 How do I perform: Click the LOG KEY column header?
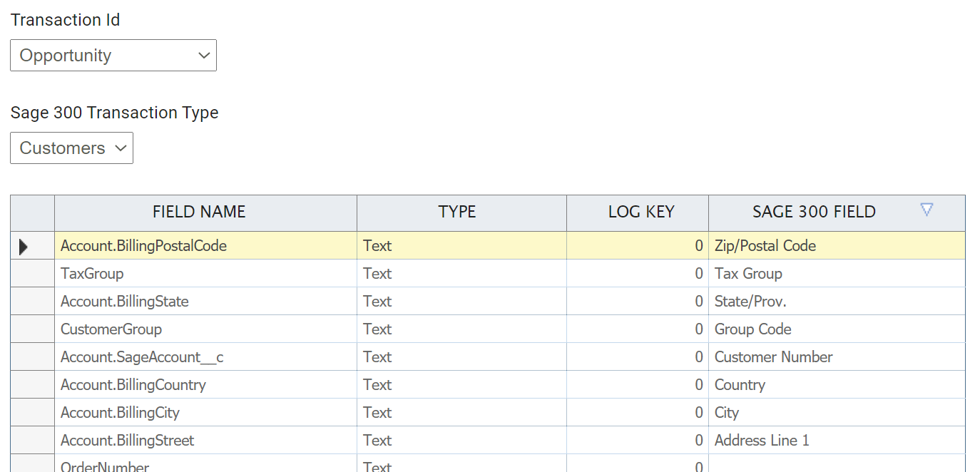point(640,212)
